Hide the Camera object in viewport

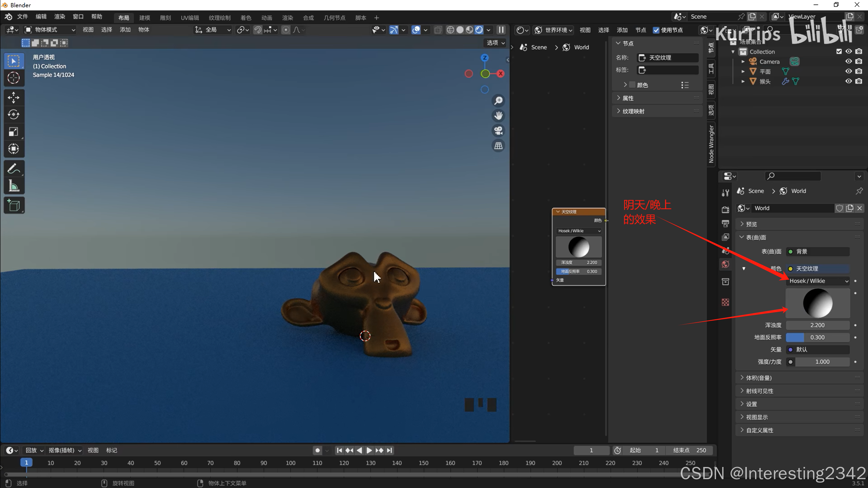pos(848,61)
